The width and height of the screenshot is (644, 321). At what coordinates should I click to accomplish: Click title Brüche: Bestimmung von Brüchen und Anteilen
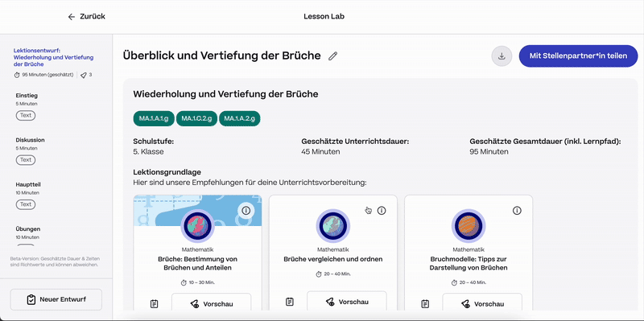(x=197, y=264)
